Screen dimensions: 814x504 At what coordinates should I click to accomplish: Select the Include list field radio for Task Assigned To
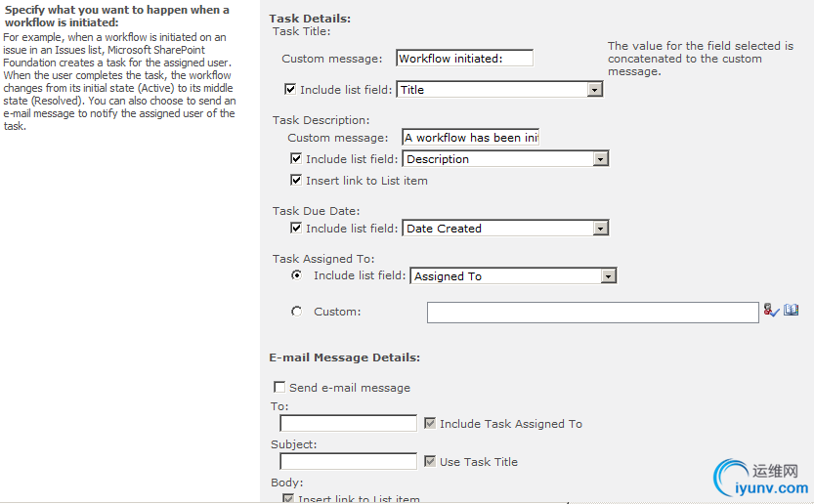point(297,275)
